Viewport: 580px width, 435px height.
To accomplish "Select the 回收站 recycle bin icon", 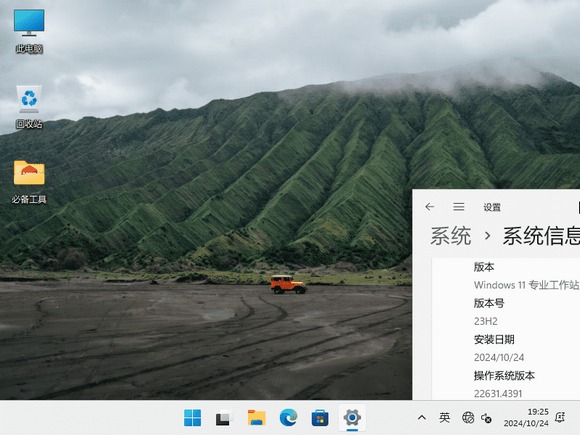I will click(x=29, y=107).
